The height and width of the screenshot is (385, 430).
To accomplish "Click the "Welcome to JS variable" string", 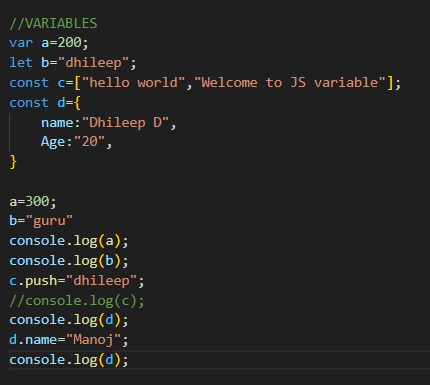I will pos(290,83).
